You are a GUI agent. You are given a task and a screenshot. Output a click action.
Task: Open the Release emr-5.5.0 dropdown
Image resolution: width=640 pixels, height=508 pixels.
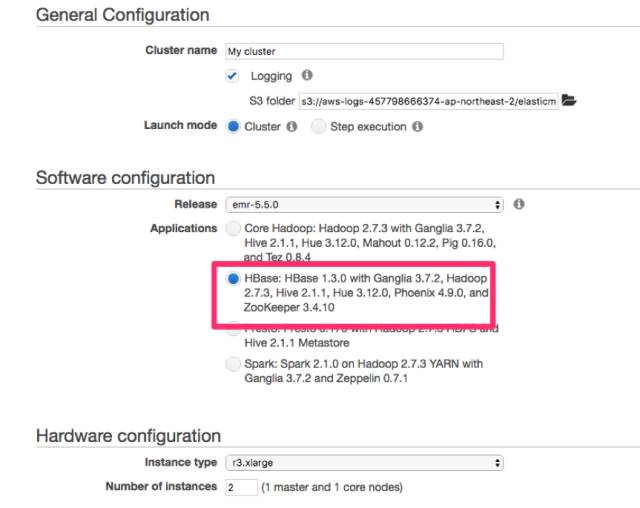tap(364, 204)
